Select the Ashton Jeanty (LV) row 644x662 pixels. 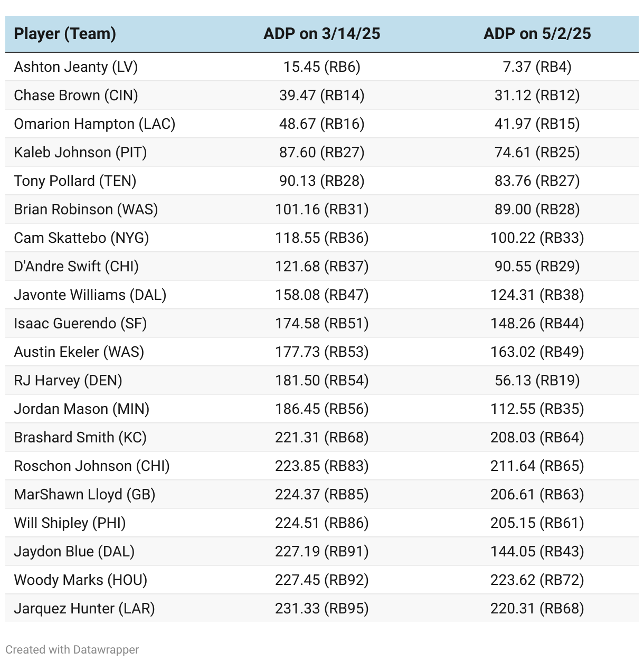75,67
